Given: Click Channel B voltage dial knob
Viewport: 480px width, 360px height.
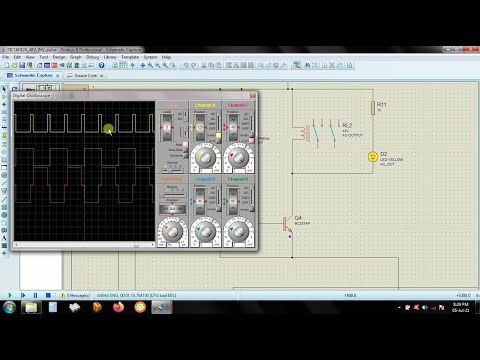Looking at the screenshot, I should (205, 231).
